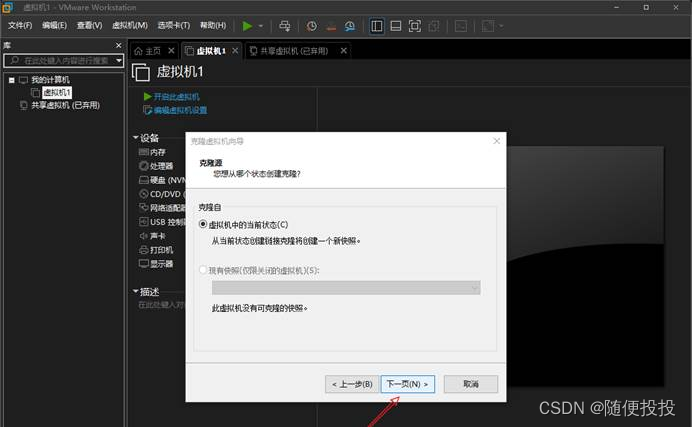Open the library search dropdown arrow

click(x=119, y=60)
